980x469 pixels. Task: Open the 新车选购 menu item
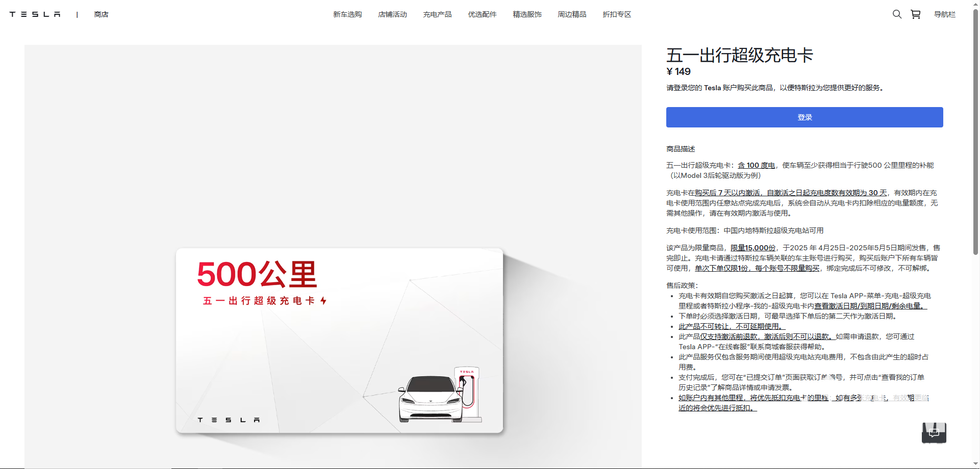pos(347,14)
